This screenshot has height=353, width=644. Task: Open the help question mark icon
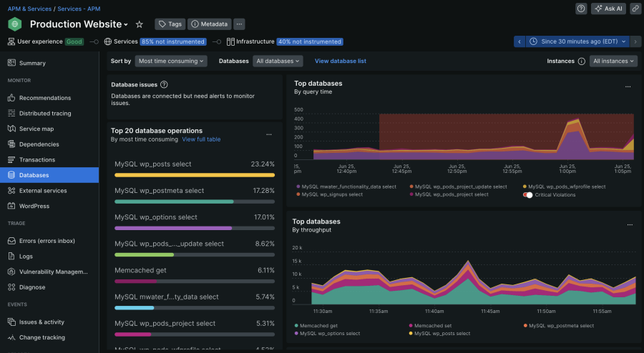[x=581, y=9]
